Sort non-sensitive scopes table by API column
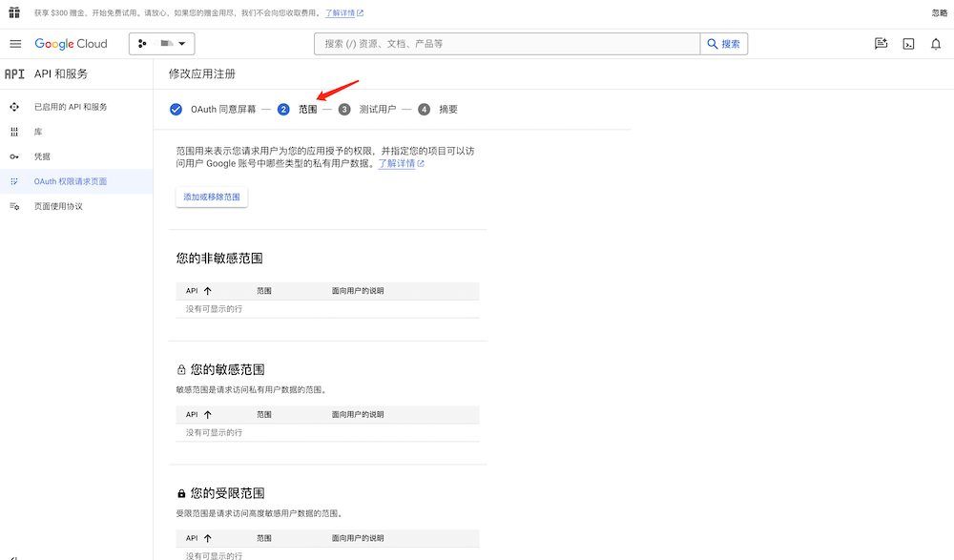 (x=198, y=291)
